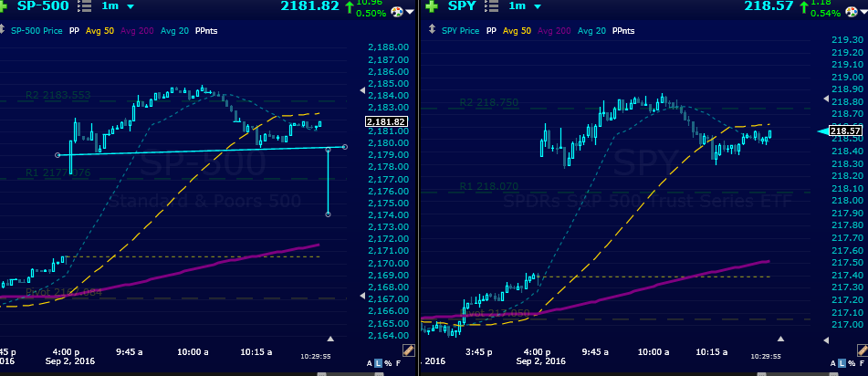The width and height of the screenshot is (868, 376).
Task: Click the R1 2177.076 pivot label
Action: click(58, 172)
